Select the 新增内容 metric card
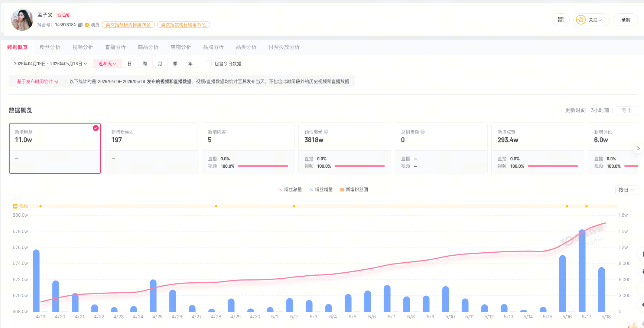The width and height of the screenshot is (644, 328). (x=248, y=148)
